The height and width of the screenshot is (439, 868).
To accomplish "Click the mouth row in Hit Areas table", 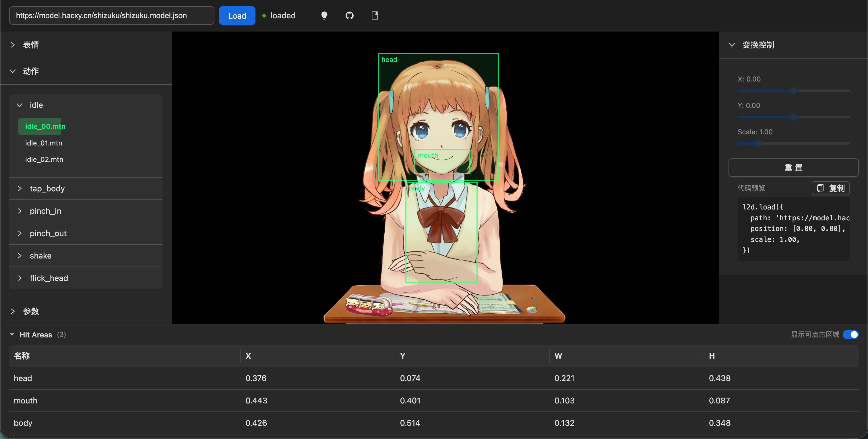I will (x=433, y=400).
